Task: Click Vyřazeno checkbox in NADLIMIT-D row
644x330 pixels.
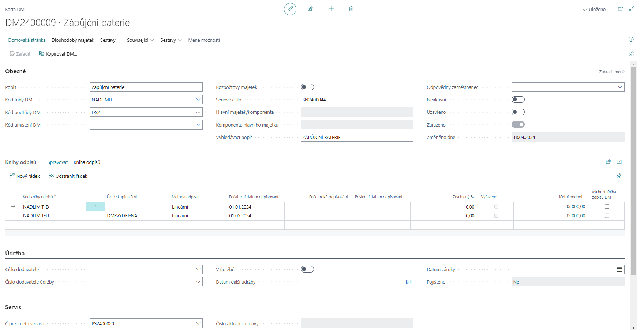Action: point(496,207)
